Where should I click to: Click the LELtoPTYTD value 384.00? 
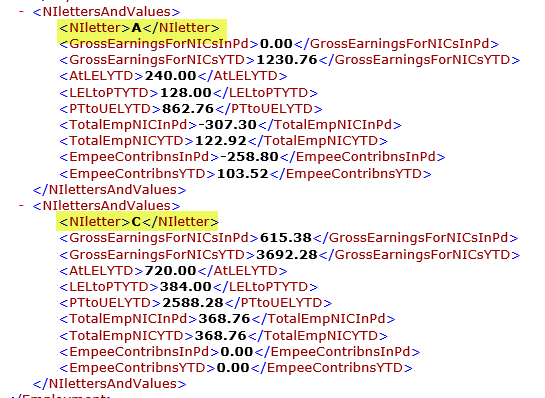[x=186, y=287]
